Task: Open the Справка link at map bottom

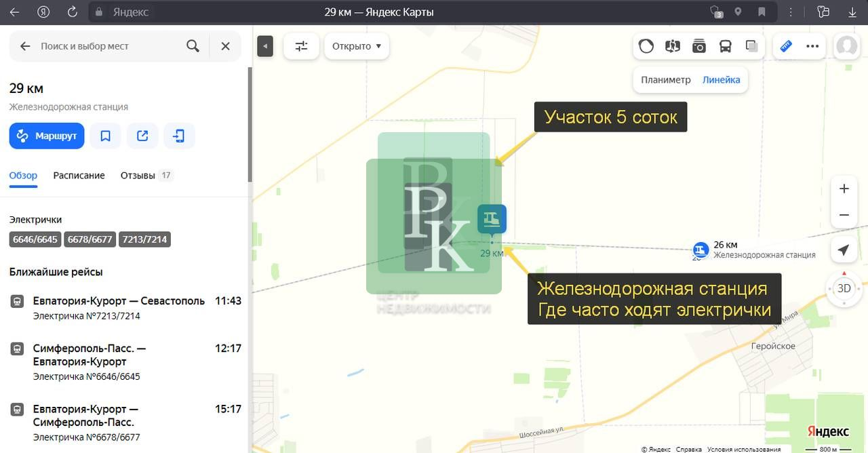Action: click(x=689, y=449)
